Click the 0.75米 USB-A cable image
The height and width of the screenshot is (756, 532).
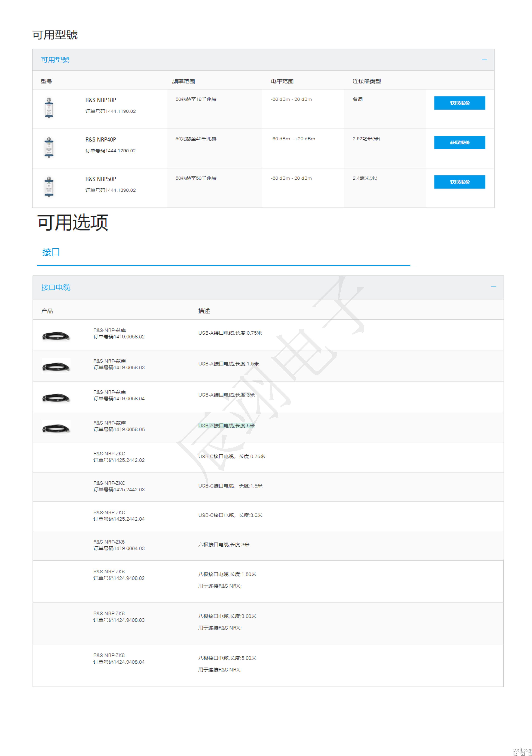click(56, 336)
